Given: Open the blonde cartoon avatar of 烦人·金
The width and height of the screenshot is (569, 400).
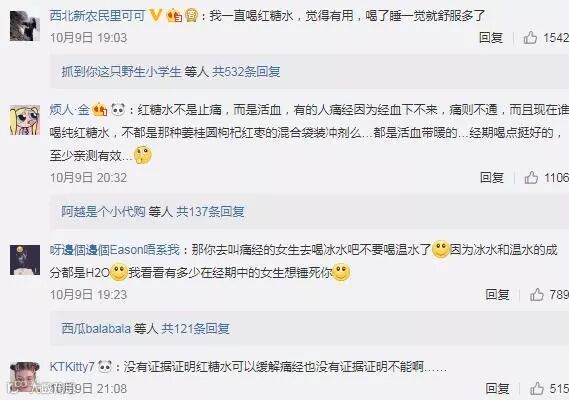Looking at the screenshot, I should click(x=25, y=120).
